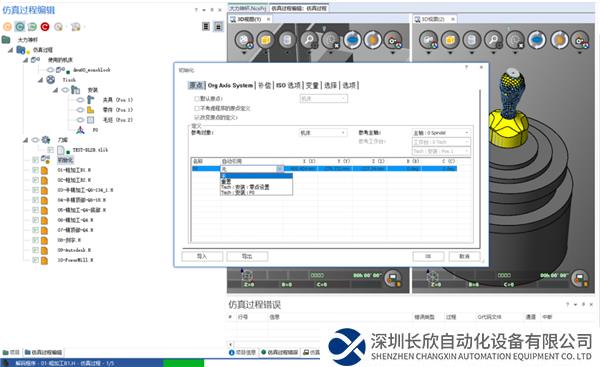
Task: Open the 参考对象 机床 dropdown
Action: [x=323, y=133]
